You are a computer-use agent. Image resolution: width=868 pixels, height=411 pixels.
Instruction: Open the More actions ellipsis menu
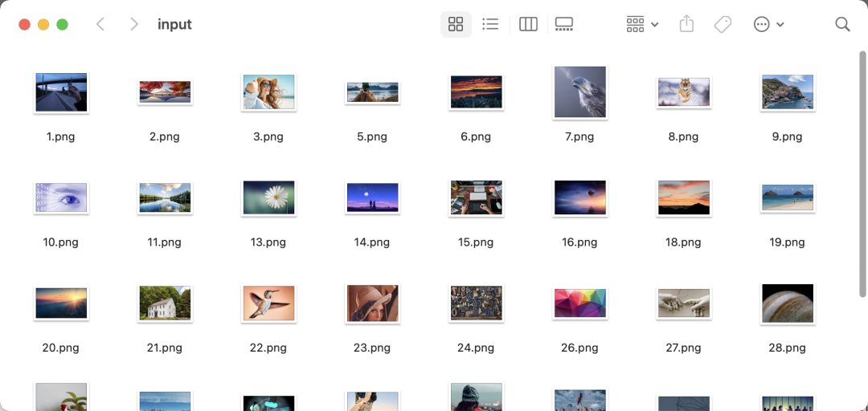click(768, 24)
